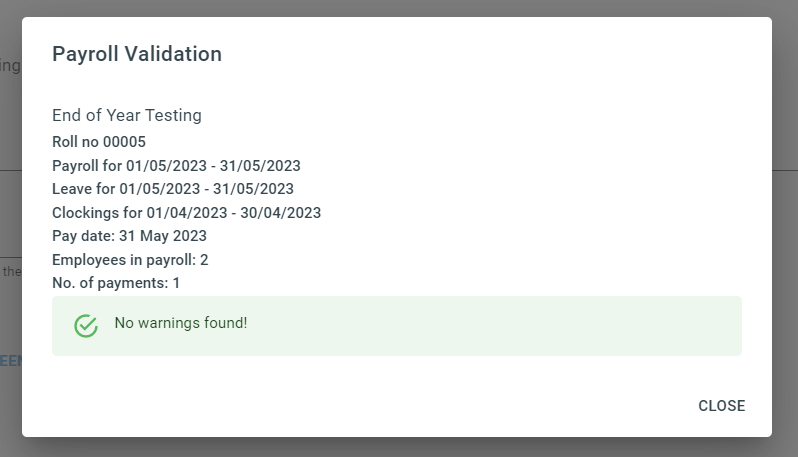Screen dimensions: 798x457
Task: Click the green checkmark success icon
Action: [86, 326]
